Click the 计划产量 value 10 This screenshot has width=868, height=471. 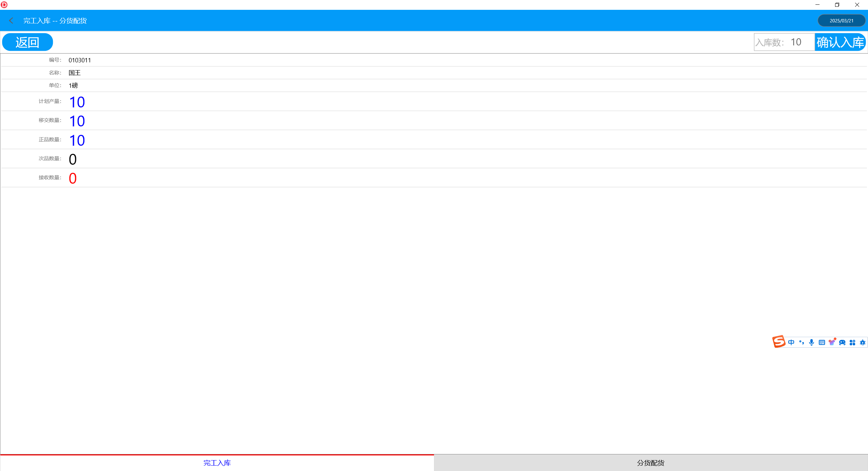(x=77, y=102)
